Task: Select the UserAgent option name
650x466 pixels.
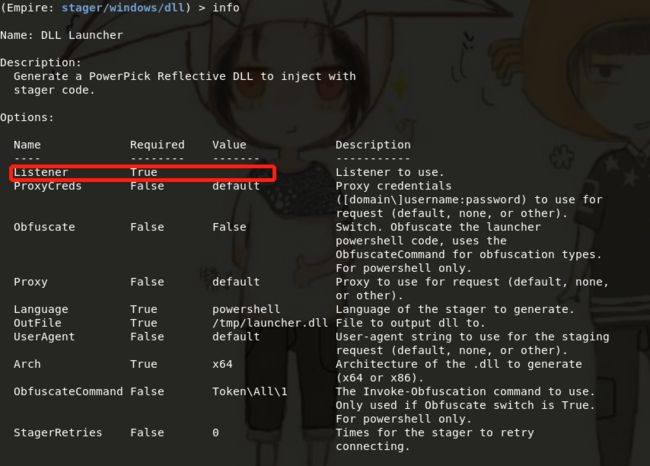Action: [x=44, y=337]
